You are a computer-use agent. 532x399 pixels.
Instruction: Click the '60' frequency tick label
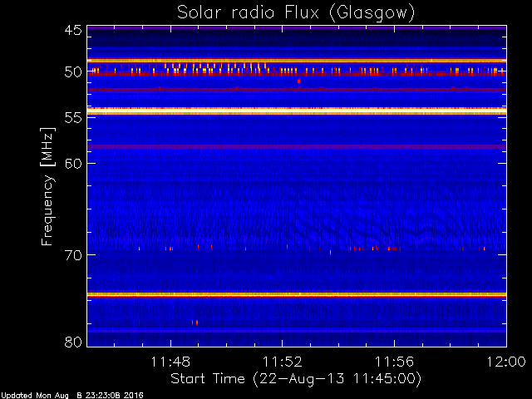pos(73,164)
